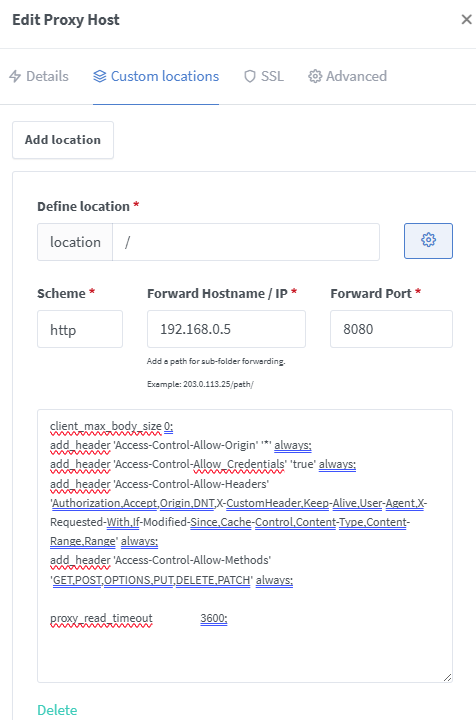The height and width of the screenshot is (720, 476).
Task: Click the lightning bolt icon beside Details
Action: coord(15,76)
